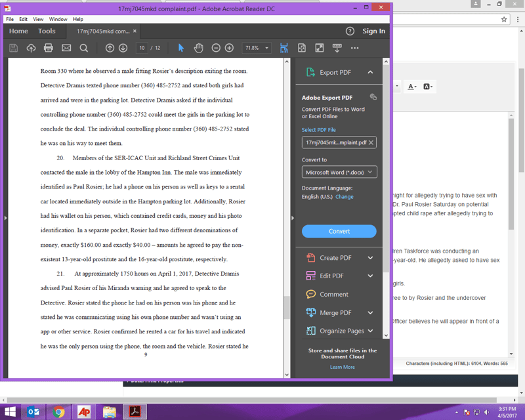
Task: Click the Sign In button
Action: tap(373, 31)
